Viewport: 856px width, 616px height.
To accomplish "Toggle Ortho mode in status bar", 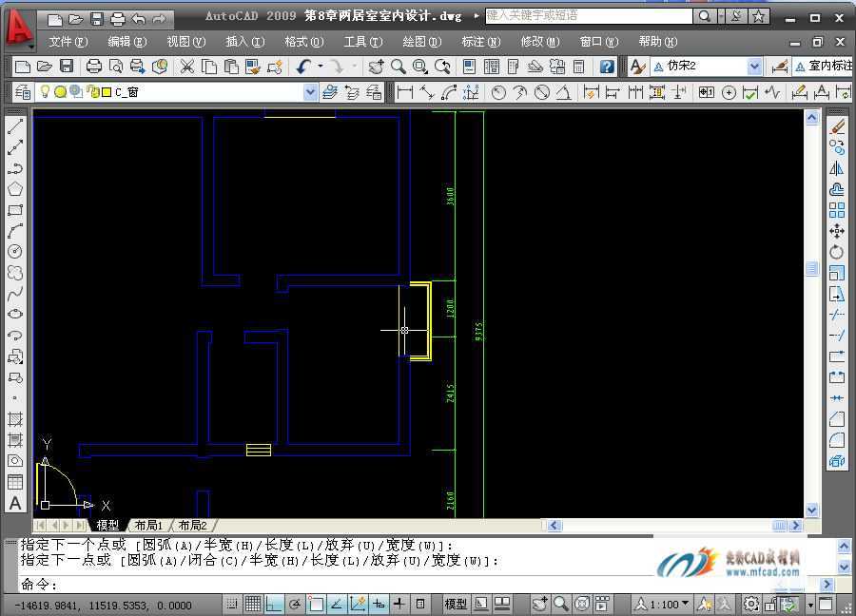I will click(274, 604).
